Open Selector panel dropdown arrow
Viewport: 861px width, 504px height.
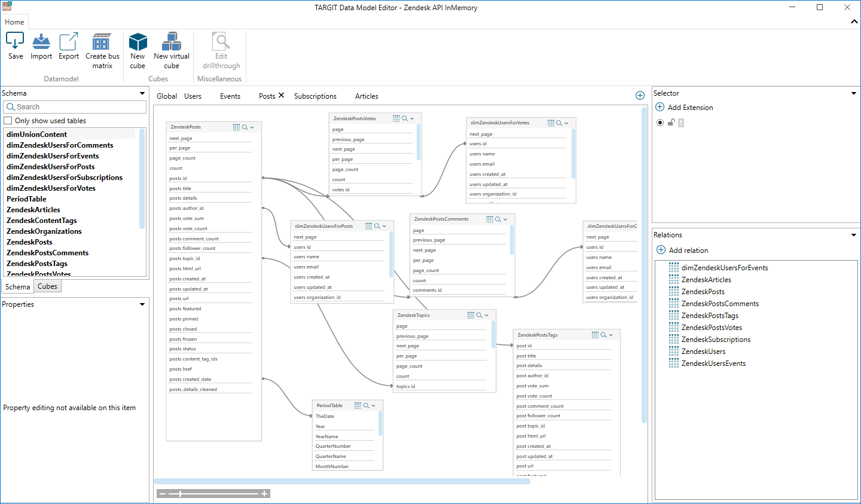854,93
